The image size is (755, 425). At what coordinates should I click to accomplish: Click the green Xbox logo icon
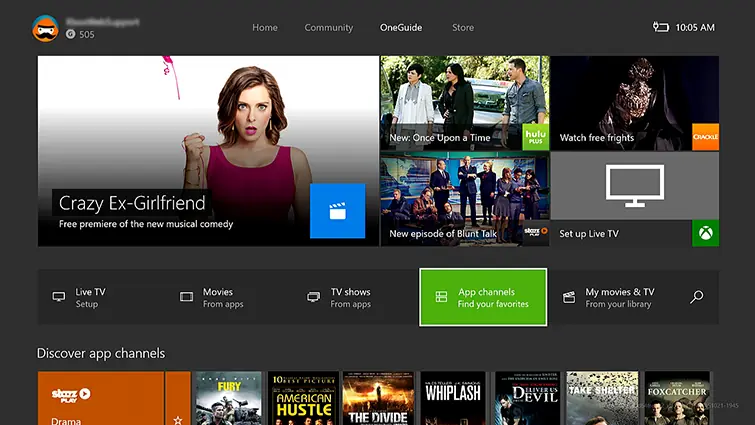pyautogui.click(x=705, y=233)
